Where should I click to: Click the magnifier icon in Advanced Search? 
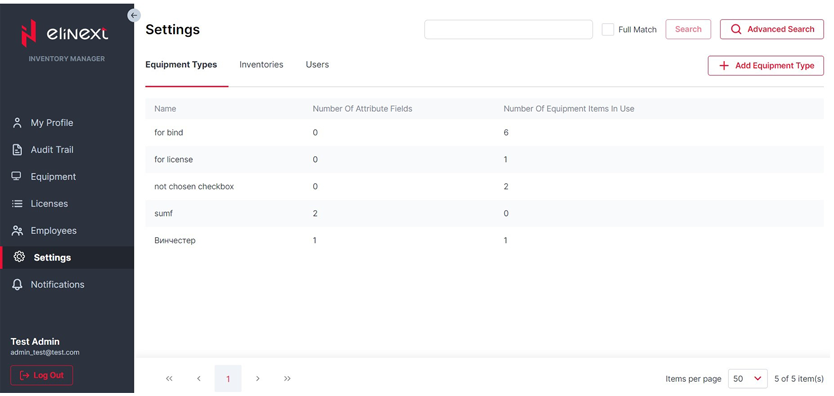[736, 29]
